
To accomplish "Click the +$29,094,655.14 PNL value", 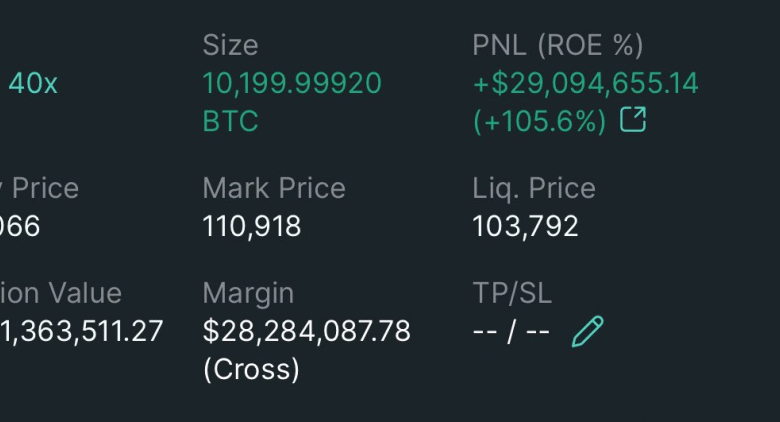I will tap(585, 83).
